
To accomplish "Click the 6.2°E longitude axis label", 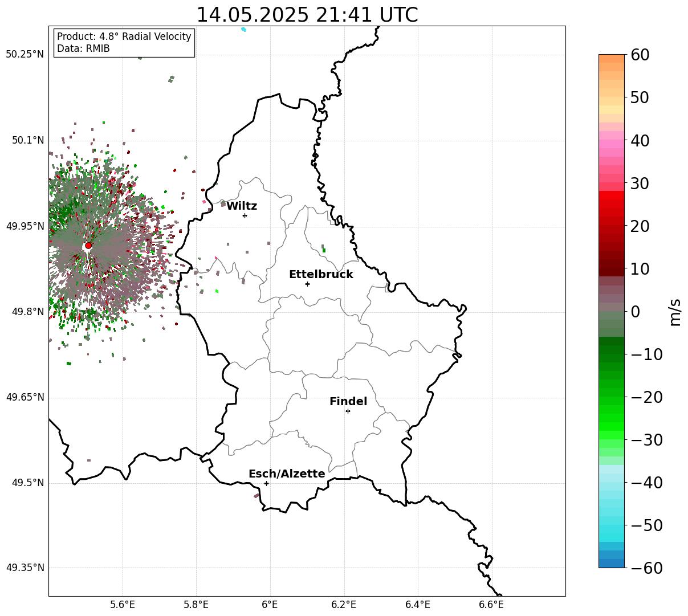I will pyautogui.click(x=344, y=603).
